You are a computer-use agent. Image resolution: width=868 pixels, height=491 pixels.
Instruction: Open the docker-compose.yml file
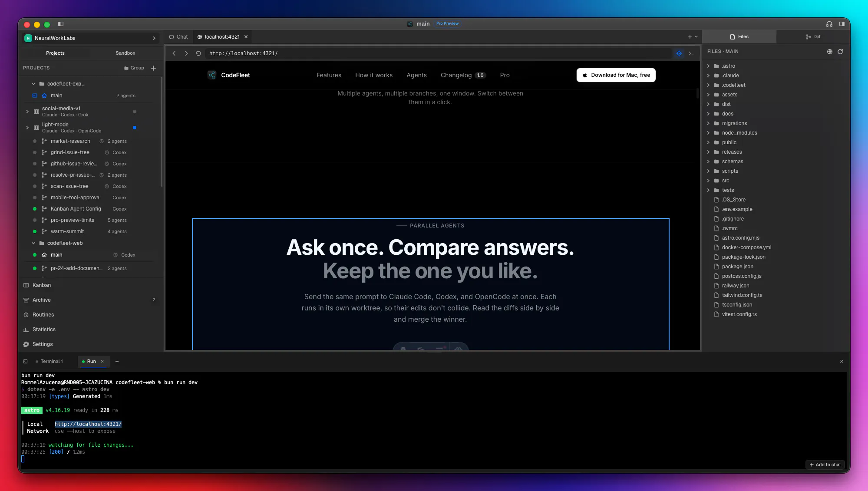(x=746, y=247)
